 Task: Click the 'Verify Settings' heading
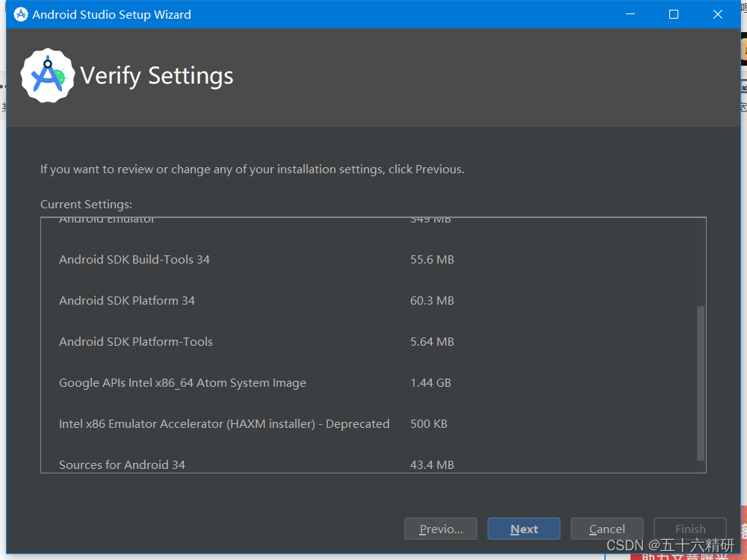click(157, 75)
